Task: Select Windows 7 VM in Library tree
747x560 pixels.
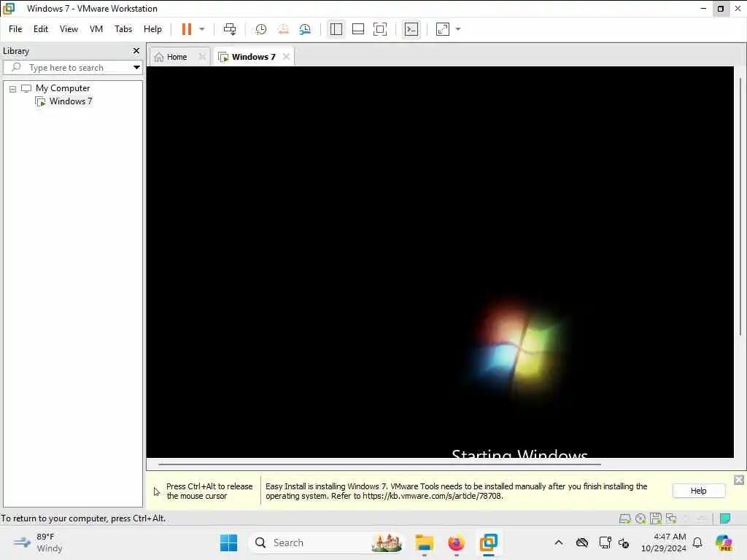Action: [x=71, y=101]
